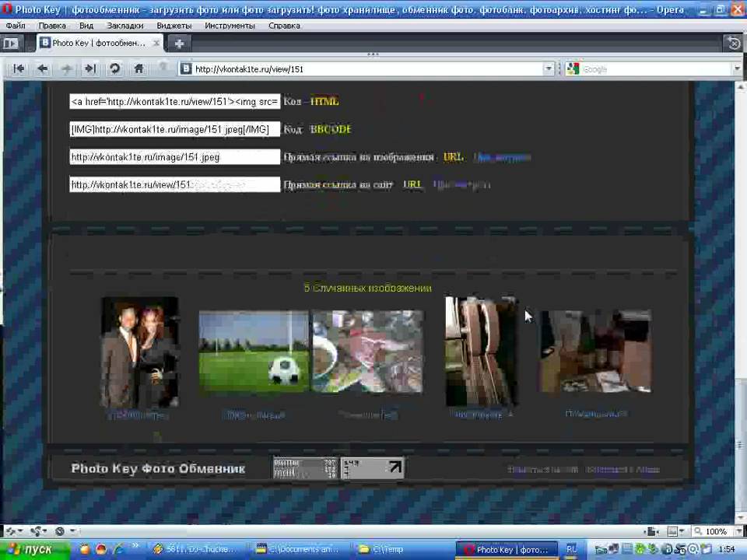Select the HTML code text field
The height and width of the screenshot is (560, 747).
[x=175, y=101]
